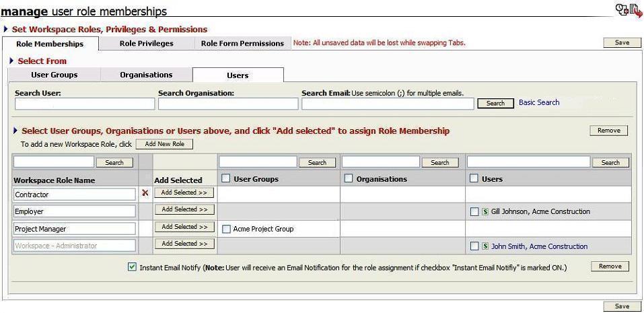Collapse Set Workspace Roles section triangle
Screen dimensions: 644x313
pyautogui.click(x=5, y=29)
